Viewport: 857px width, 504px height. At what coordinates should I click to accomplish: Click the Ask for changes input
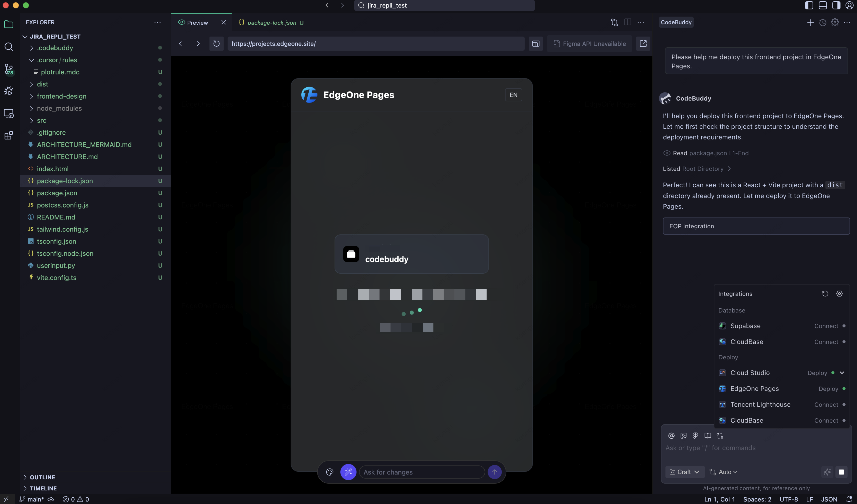click(x=422, y=472)
